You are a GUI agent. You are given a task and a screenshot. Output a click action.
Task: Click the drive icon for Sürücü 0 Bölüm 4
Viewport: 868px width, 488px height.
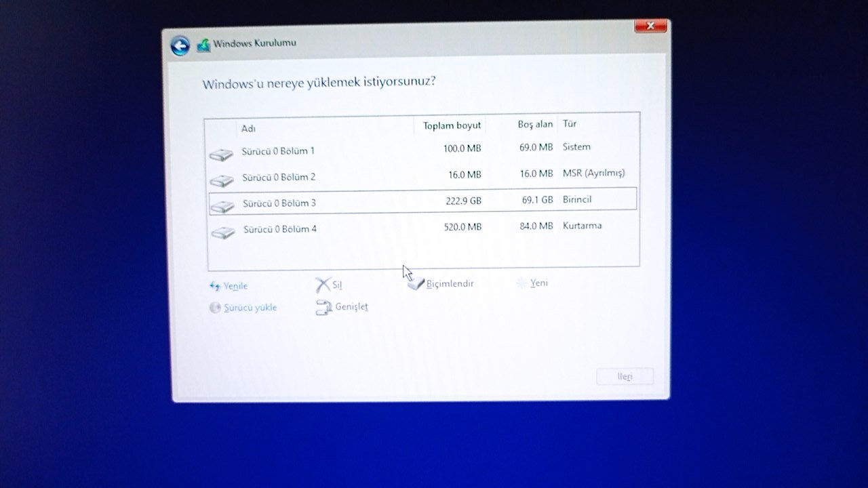pos(223,232)
